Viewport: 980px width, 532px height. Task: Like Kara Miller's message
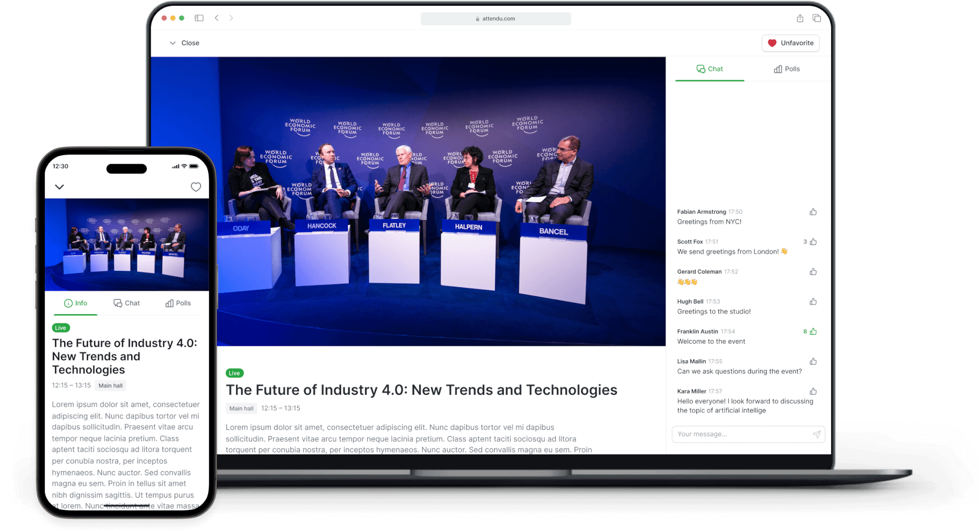pos(813,391)
